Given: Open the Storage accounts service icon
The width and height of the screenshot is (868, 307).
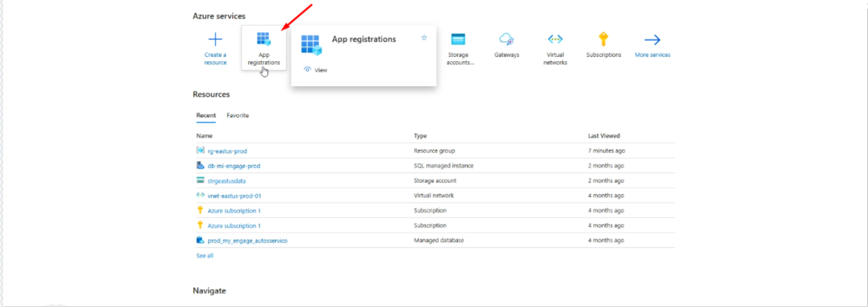Looking at the screenshot, I should [x=458, y=39].
